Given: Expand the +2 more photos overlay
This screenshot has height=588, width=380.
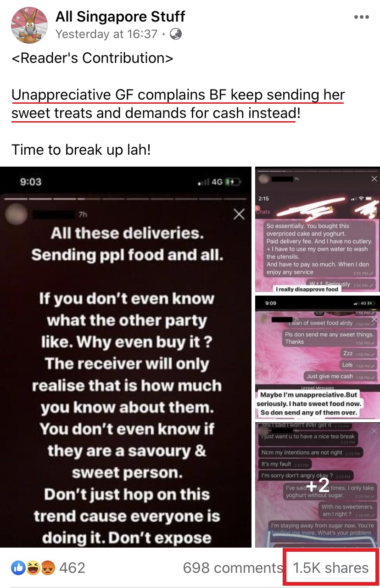Looking at the screenshot, I should tap(318, 485).
